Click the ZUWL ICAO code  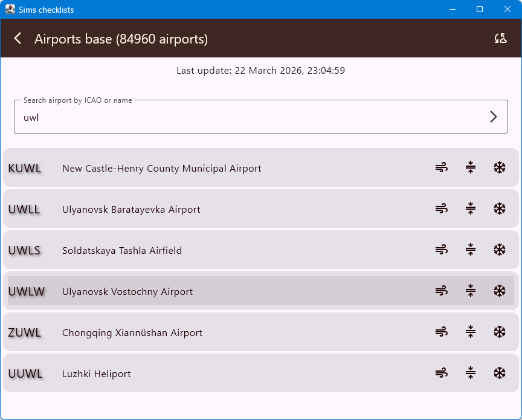[x=25, y=332]
